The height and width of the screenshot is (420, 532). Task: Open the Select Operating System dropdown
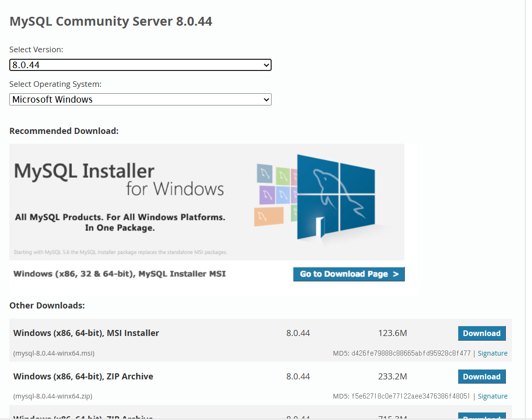pos(140,99)
